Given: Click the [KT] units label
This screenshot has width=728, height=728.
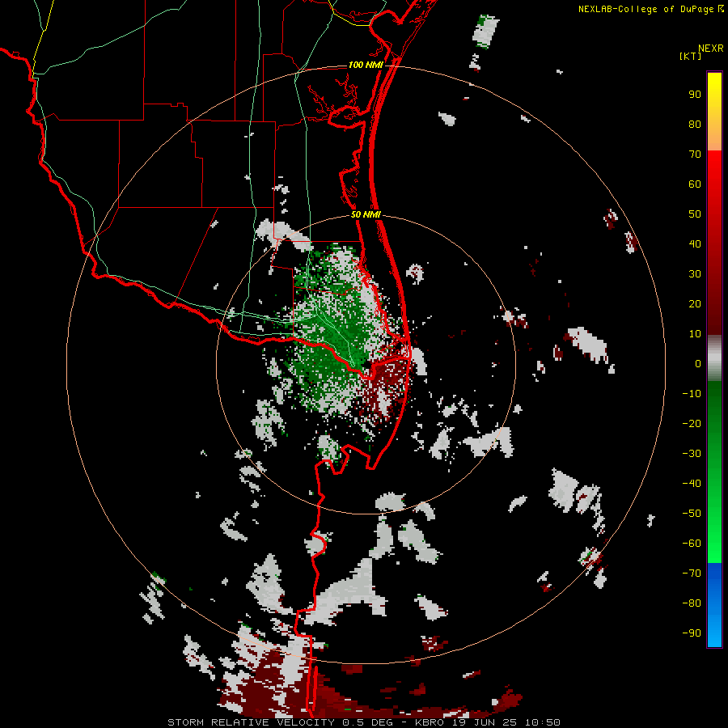Looking at the screenshot, I should click(691, 56).
